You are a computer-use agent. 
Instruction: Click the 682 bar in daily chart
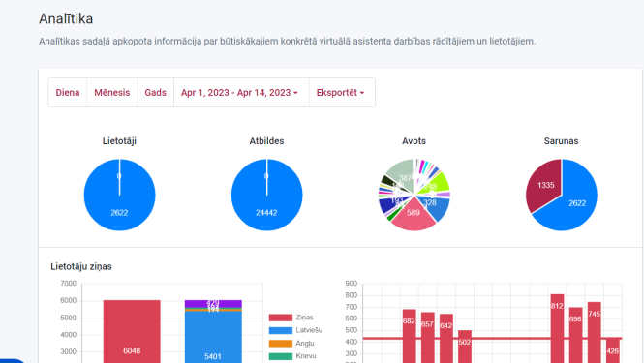pyautogui.click(x=409, y=336)
